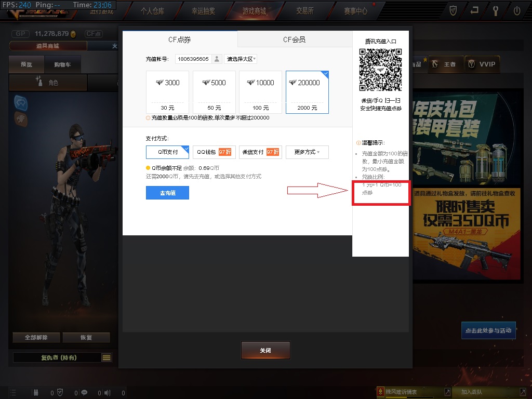Click the expand arrow beside 晚风难诉情衷

click(x=447, y=392)
